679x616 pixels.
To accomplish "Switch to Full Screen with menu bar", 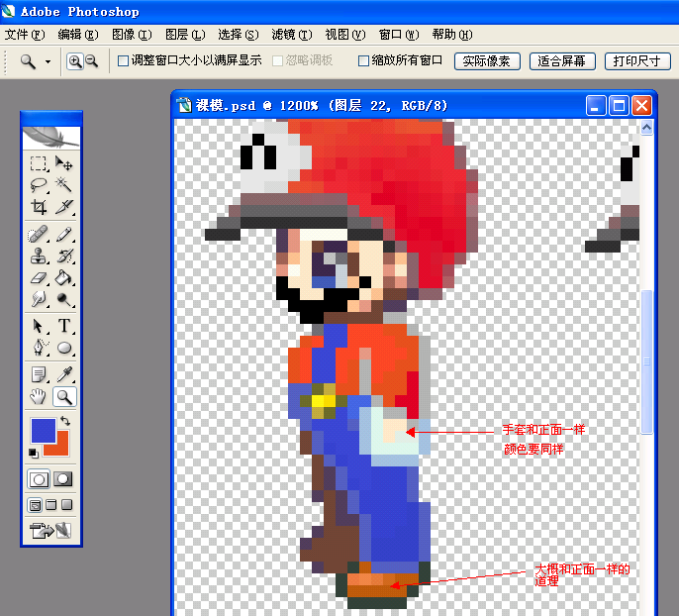I will point(51,505).
